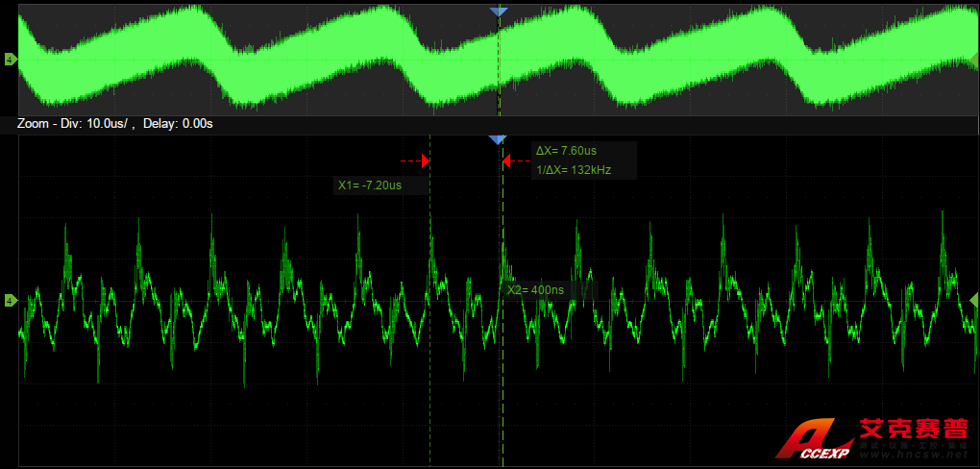
Task: Click the red X1 cursor arrow
Action: [x=425, y=160]
